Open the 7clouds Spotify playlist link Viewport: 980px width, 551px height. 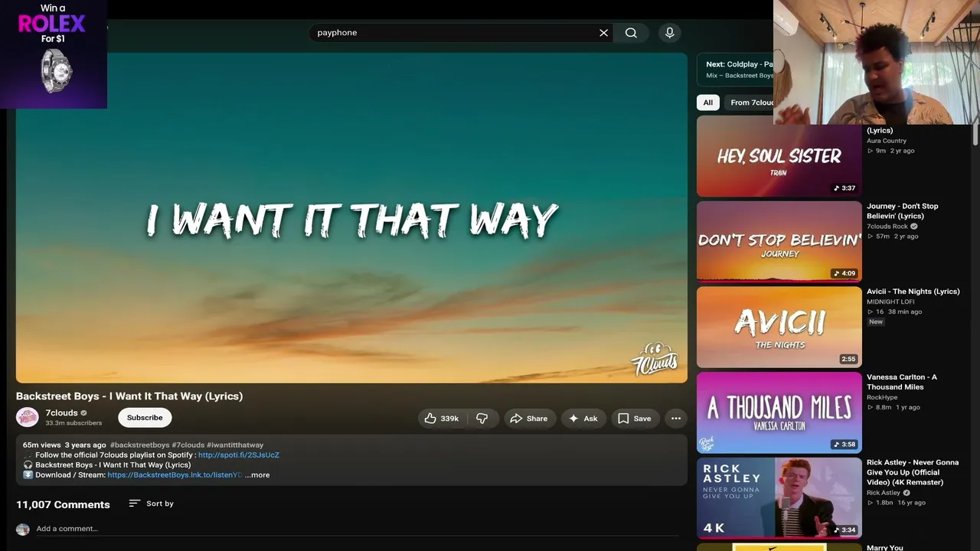(239, 455)
